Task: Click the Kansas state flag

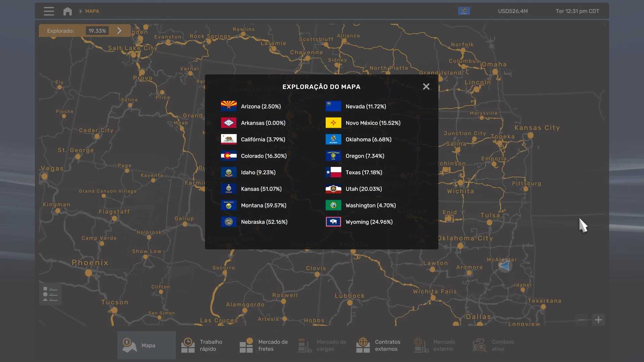Action: 229,189
